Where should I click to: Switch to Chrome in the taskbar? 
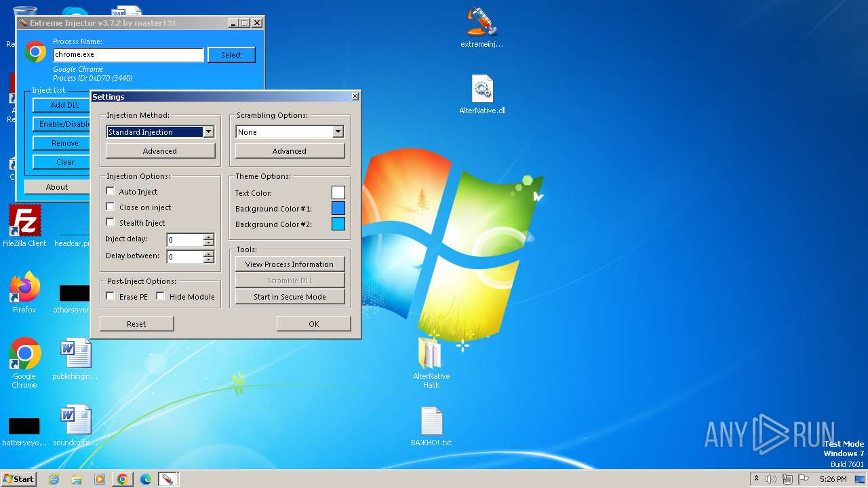[123, 479]
